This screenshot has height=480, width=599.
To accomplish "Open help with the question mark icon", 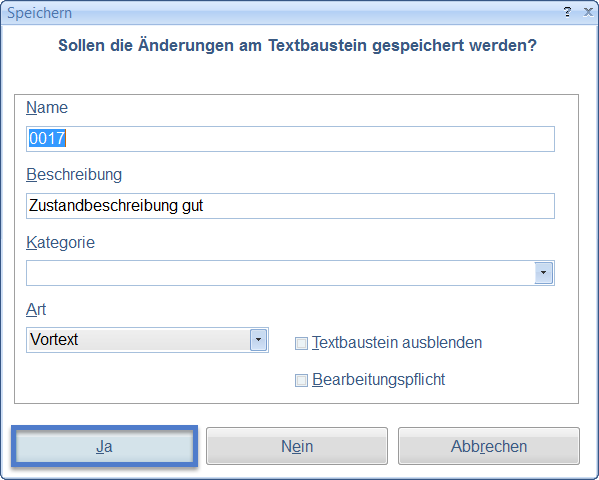I will coord(567,12).
